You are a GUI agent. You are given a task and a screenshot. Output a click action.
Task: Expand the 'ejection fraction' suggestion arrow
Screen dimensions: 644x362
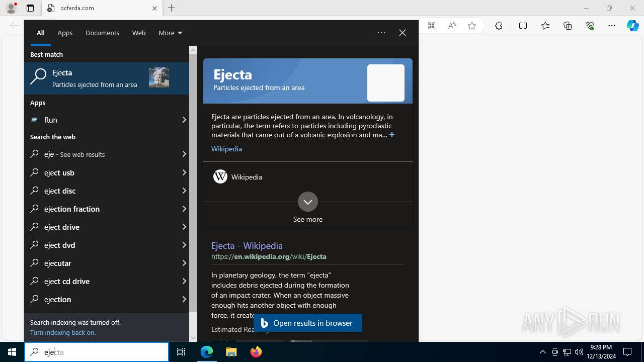tap(184, 209)
